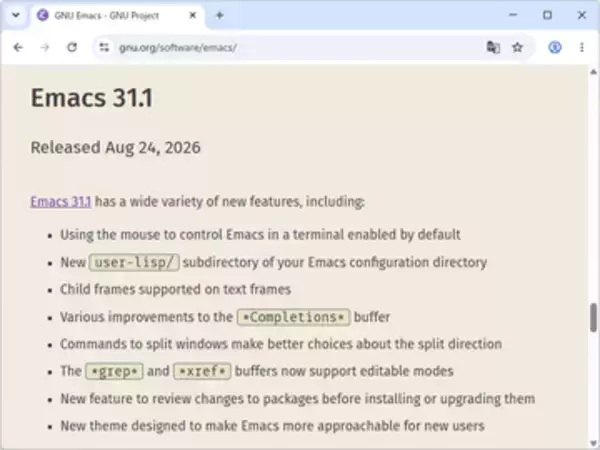Open a new tab with plus button
The height and width of the screenshot is (450, 600).
(219, 15)
